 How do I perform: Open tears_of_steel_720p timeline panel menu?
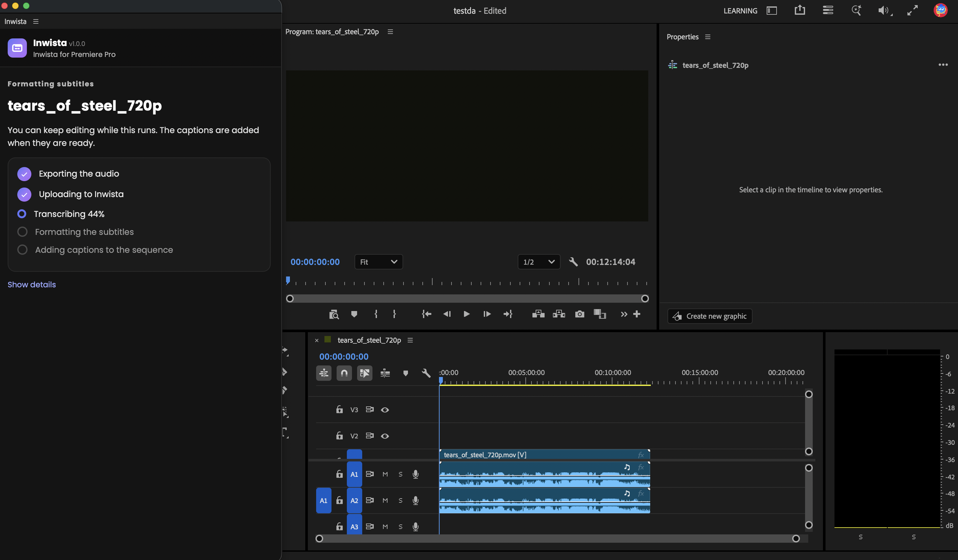click(x=410, y=340)
